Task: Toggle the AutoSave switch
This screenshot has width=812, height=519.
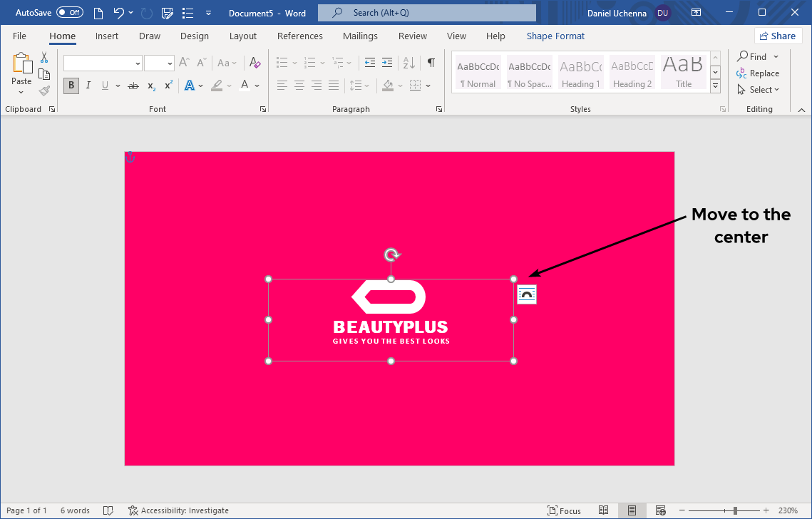Action: [69, 13]
